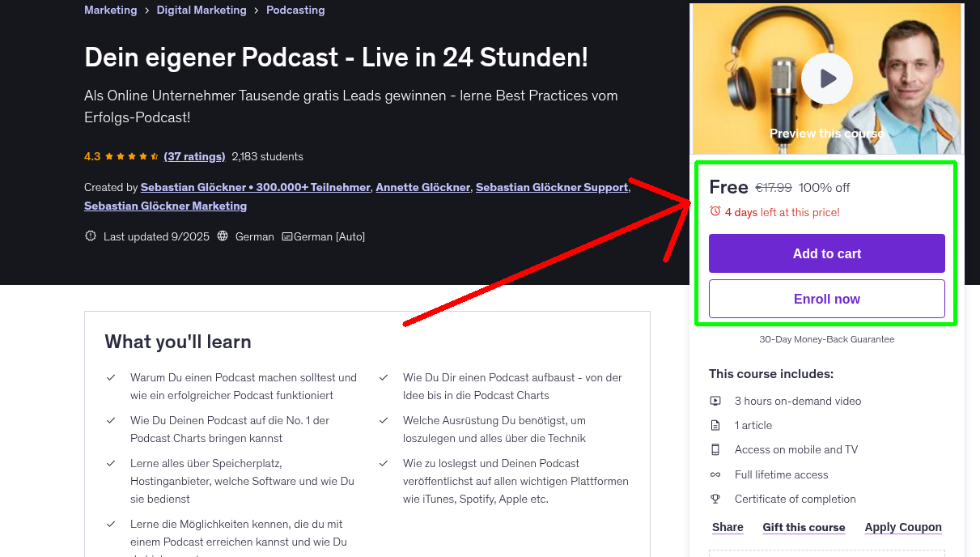
Task: Play the course preview video
Action: 826,78
